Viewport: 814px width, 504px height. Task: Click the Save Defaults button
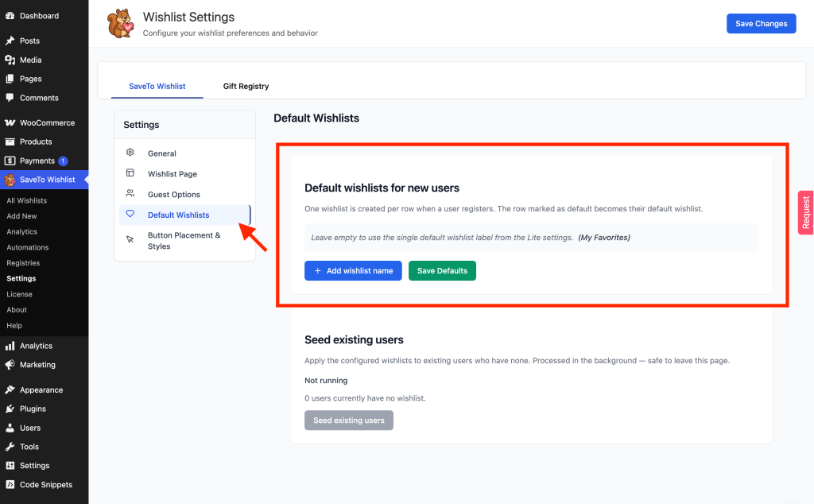click(442, 270)
